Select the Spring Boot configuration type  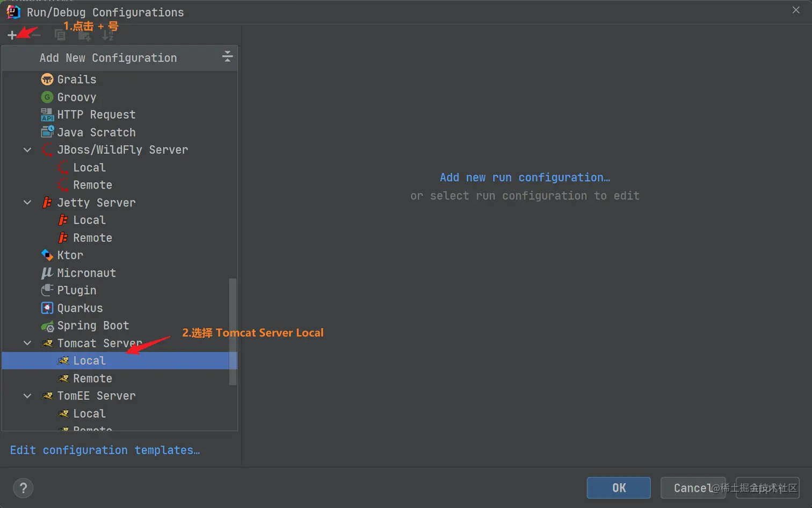point(119,326)
